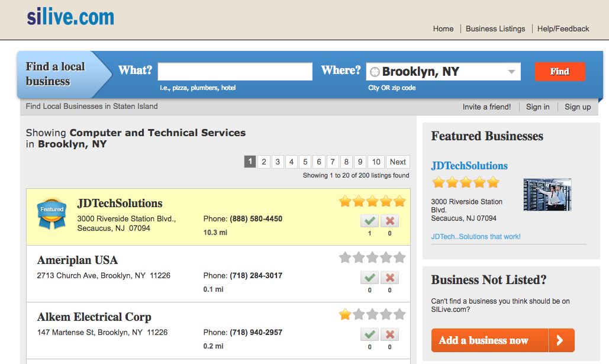This screenshot has width=609, height=364.
Task: Click JDTech..Solutions that work! tagline link
Action: pyautogui.click(x=476, y=237)
